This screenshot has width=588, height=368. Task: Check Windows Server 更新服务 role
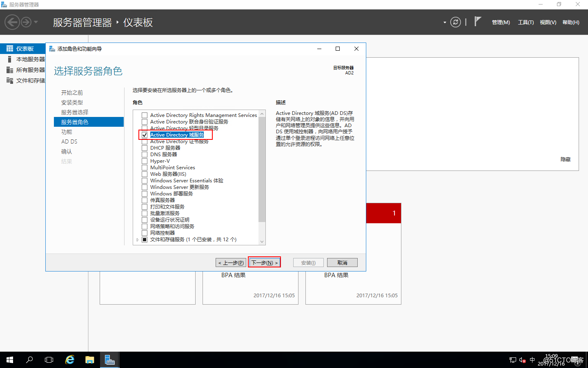coord(145,187)
